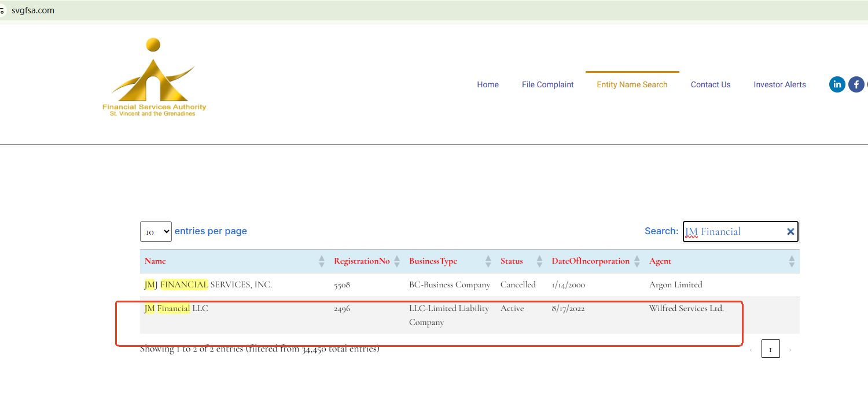The image size is (868, 403).
Task: Click the site info icon beside URL
Action: (x=2, y=10)
